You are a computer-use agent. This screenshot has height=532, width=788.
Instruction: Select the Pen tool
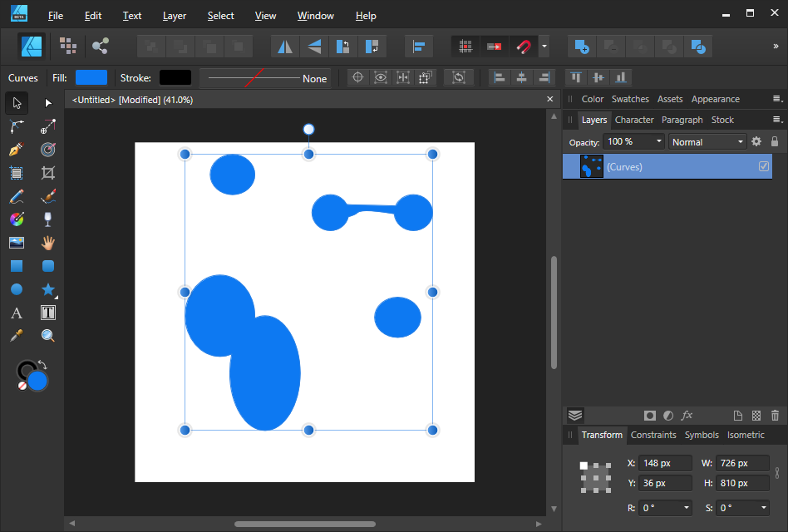tap(16, 150)
